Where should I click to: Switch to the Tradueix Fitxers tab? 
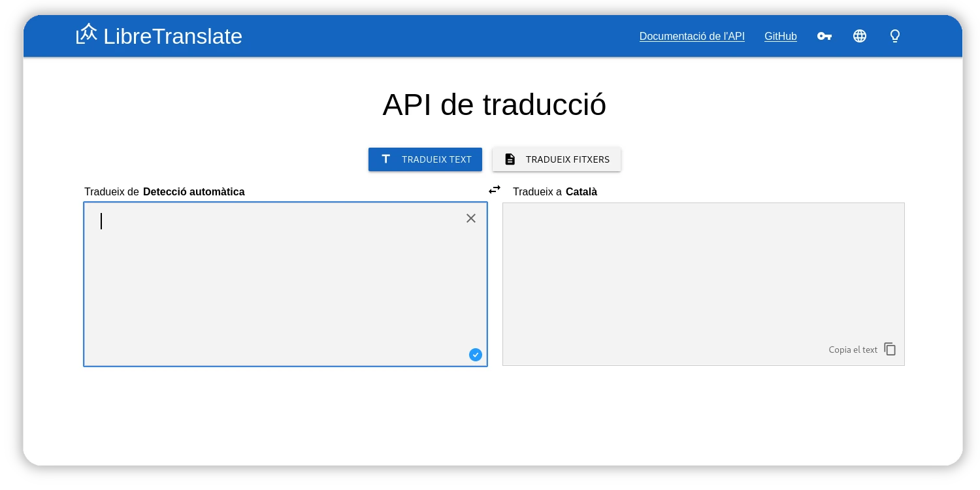pos(557,159)
